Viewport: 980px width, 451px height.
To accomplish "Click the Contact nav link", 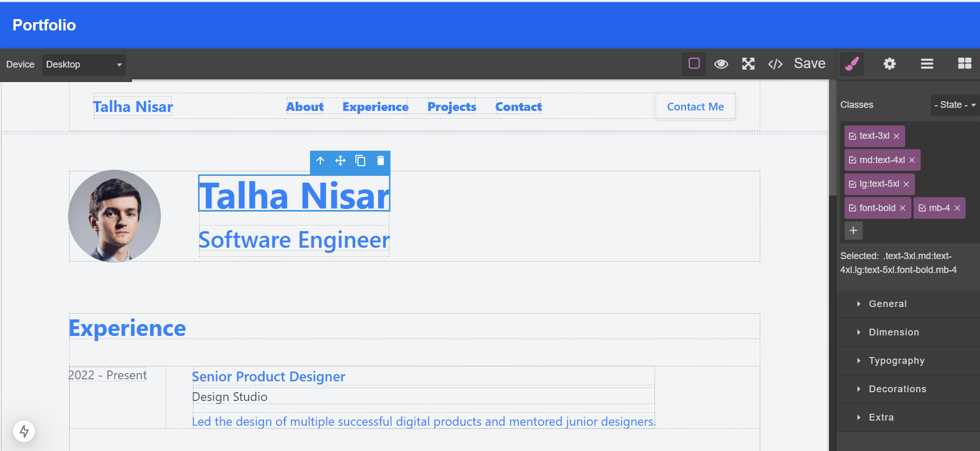I will [x=518, y=107].
